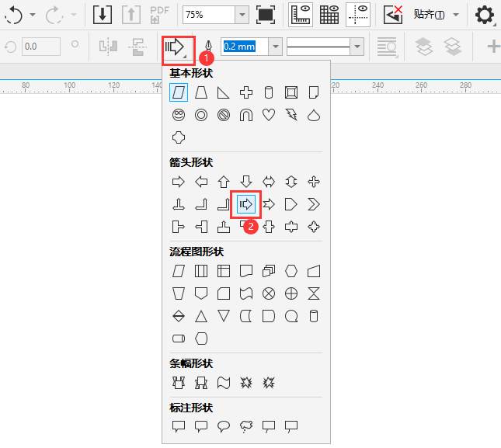Select the parallelogram basic shape
Viewport: 501px width, 448px height.
point(179,92)
